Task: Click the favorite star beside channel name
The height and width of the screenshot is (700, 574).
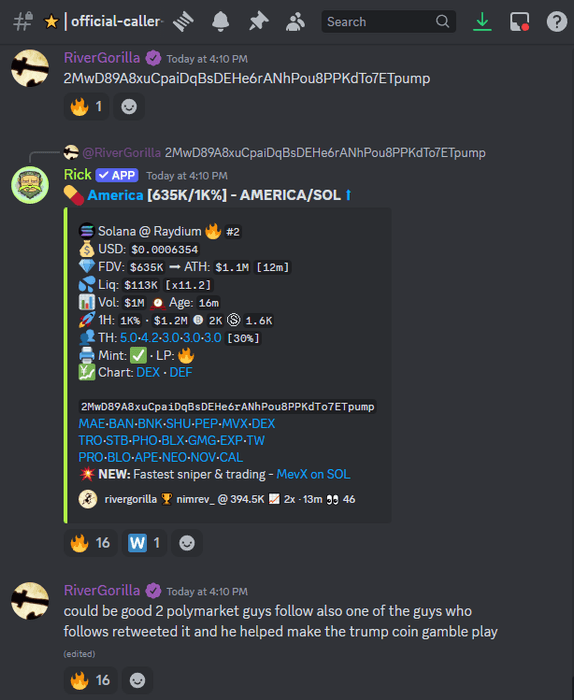Action: pyautogui.click(x=51, y=21)
